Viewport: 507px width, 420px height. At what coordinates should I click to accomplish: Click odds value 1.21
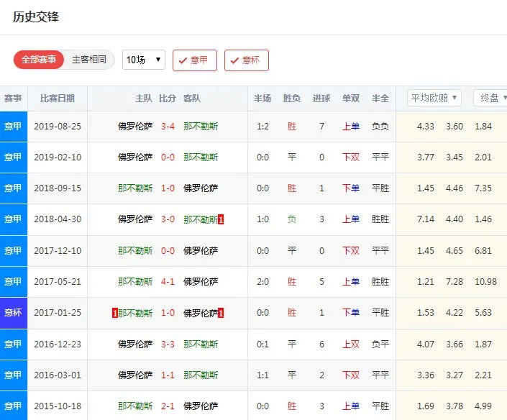[x=426, y=282]
